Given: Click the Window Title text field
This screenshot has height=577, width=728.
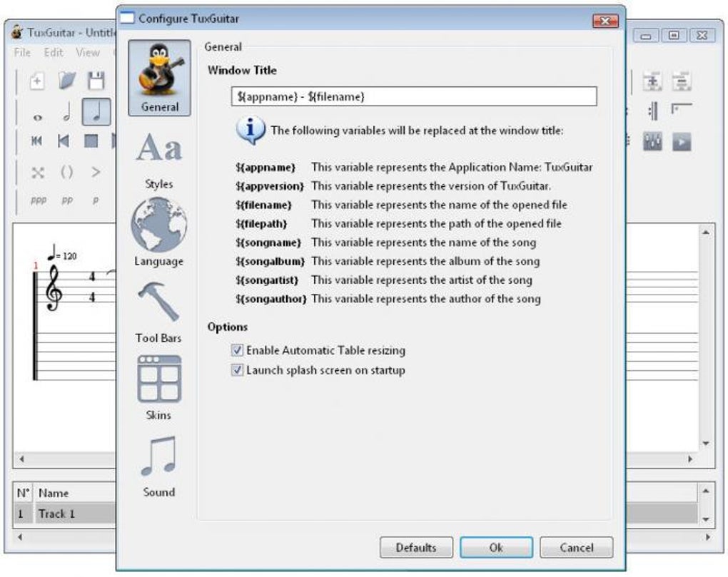Looking at the screenshot, I should tap(414, 96).
